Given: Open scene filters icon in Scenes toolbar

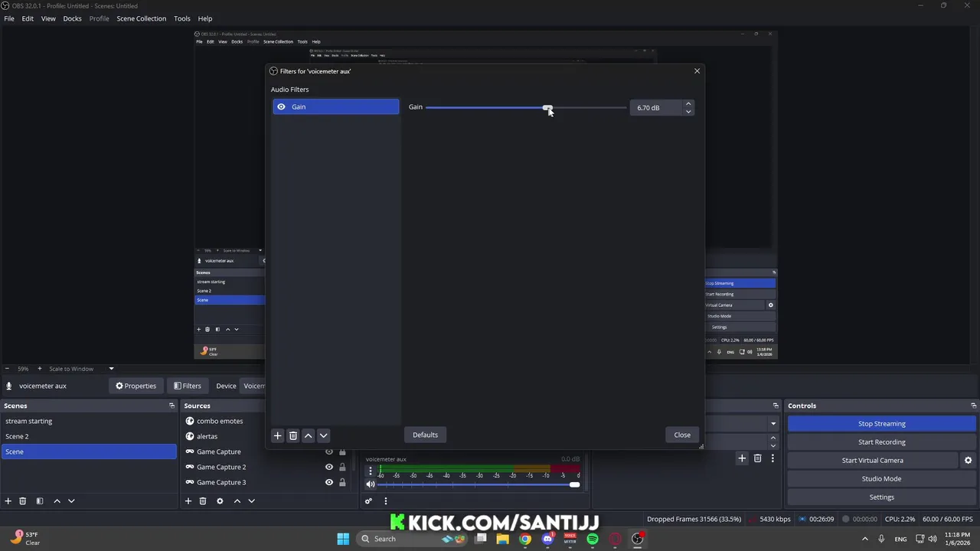Looking at the screenshot, I should tap(40, 501).
